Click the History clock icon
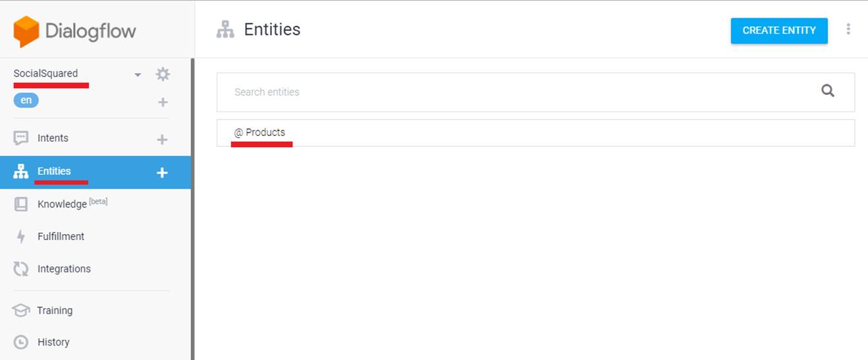The height and width of the screenshot is (360, 868). pyautogui.click(x=21, y=342)
